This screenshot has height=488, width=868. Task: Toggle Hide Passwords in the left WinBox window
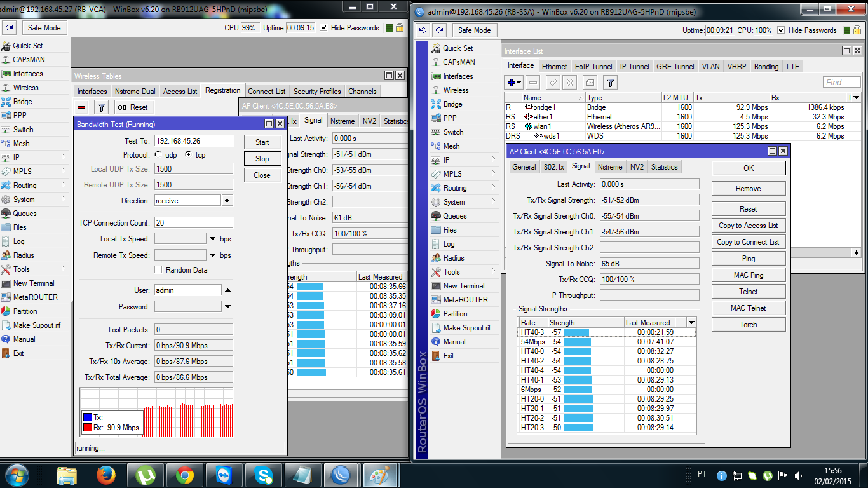[x=324, y=28]
